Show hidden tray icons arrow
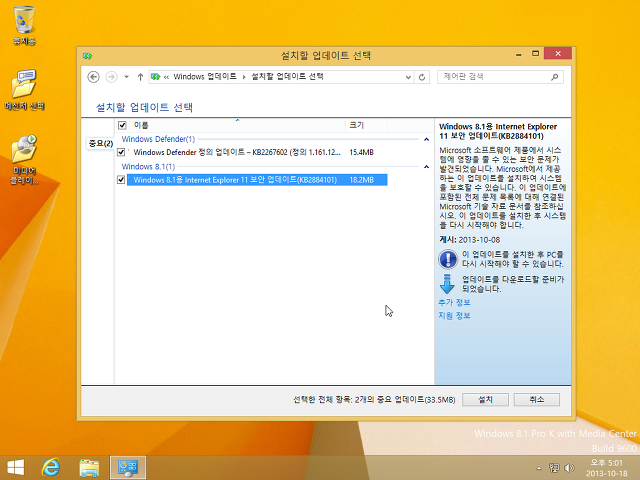Image resolution: width=640 pixels, height=480 pixels. (538, 468)
